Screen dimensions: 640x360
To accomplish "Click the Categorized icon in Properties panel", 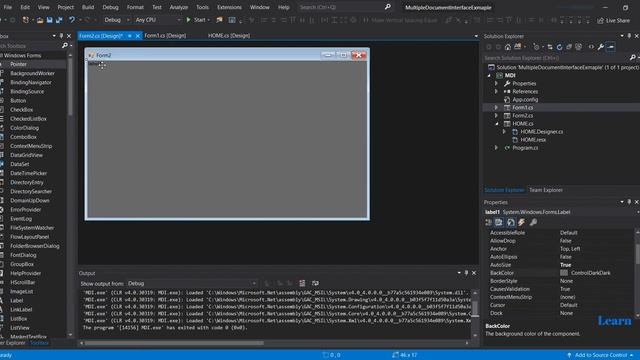I will [489, 222].
